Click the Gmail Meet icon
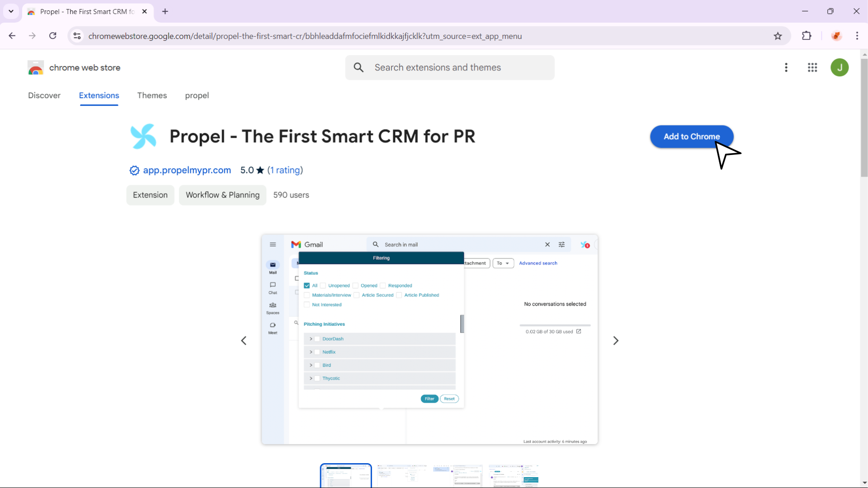The width and height of the screenshot is (868, 488). click(273, 325)
